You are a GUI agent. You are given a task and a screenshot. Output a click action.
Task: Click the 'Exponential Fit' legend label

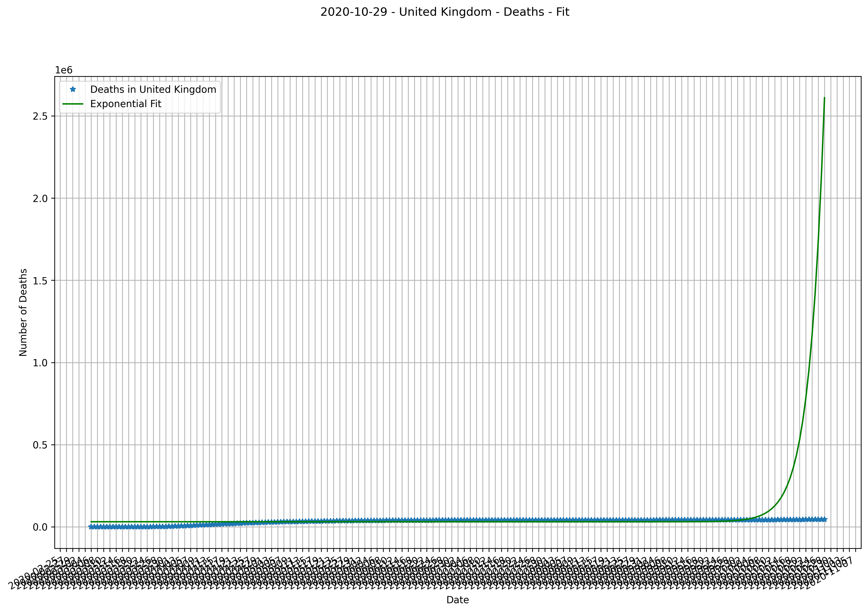coord(126,104)
